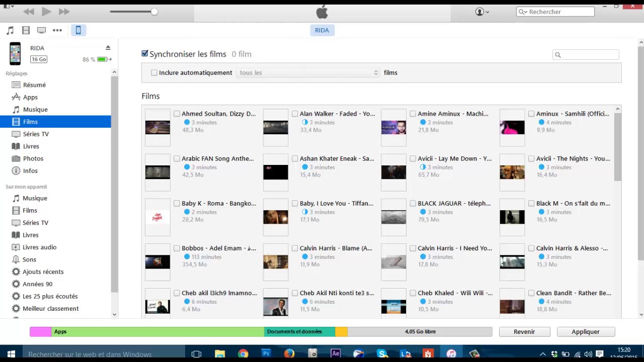Image resolution: width=644 pixels, height=362 pixels.
Task: Check the Amine Aminux - Machi... film
Action: (x=413, y=114)
